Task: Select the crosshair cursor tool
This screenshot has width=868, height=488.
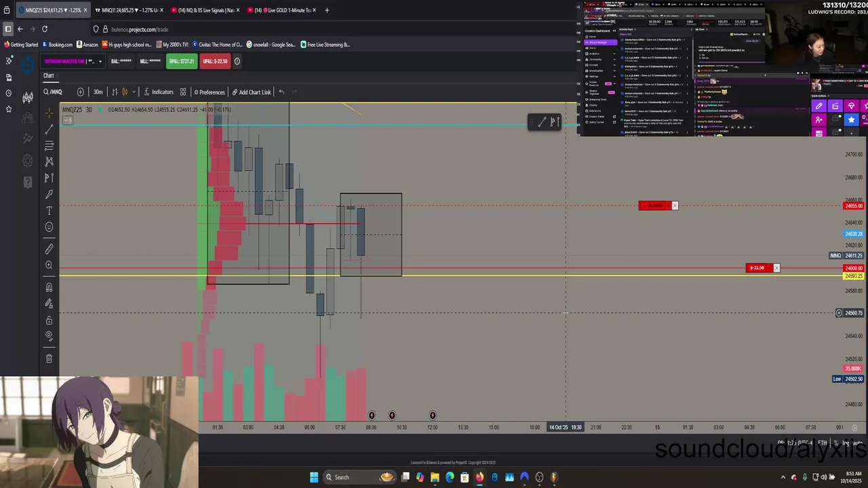Action: click(49, 113)
